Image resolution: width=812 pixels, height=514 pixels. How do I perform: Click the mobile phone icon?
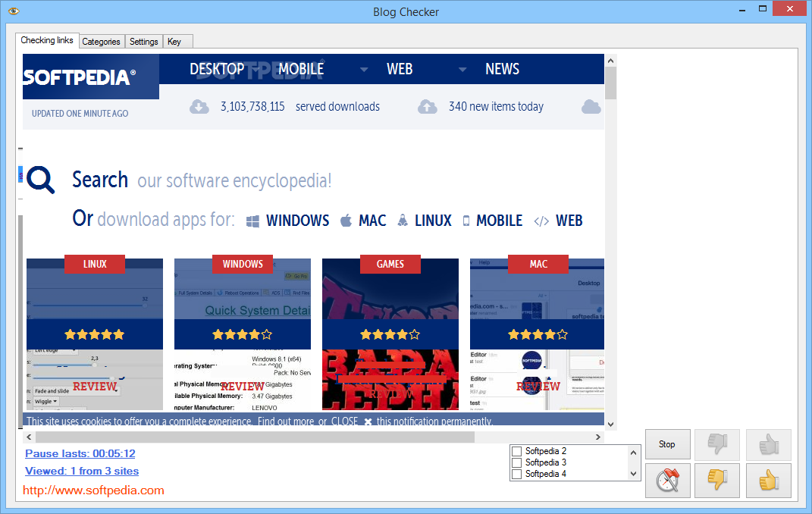click(x=466, y=221)
